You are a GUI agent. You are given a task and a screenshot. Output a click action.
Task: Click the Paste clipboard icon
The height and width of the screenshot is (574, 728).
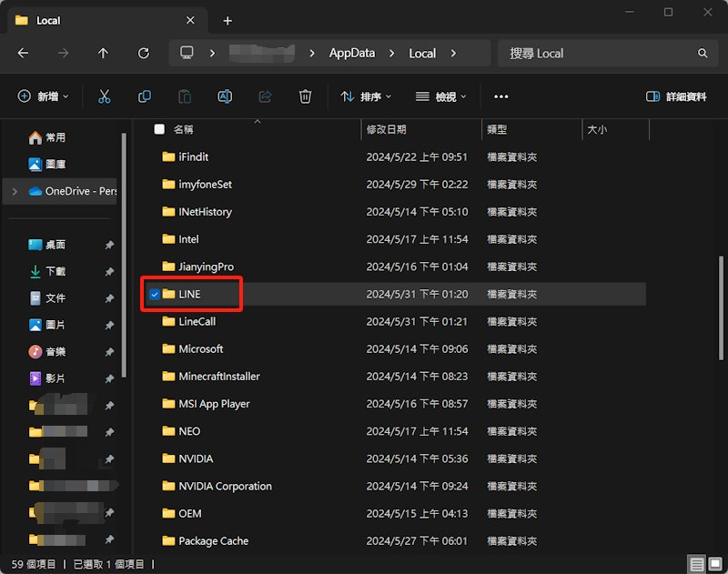[x=185, y=96]
